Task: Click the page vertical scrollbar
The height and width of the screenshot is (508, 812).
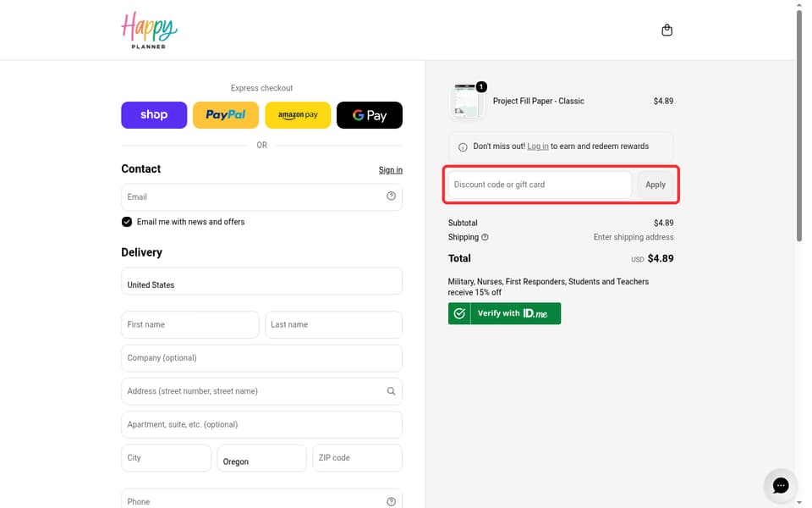Action: 799,124
